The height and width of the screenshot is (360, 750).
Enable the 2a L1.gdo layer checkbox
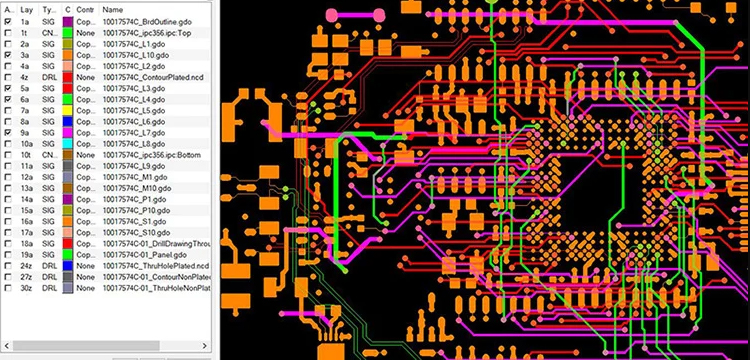[x=8, y=44]
